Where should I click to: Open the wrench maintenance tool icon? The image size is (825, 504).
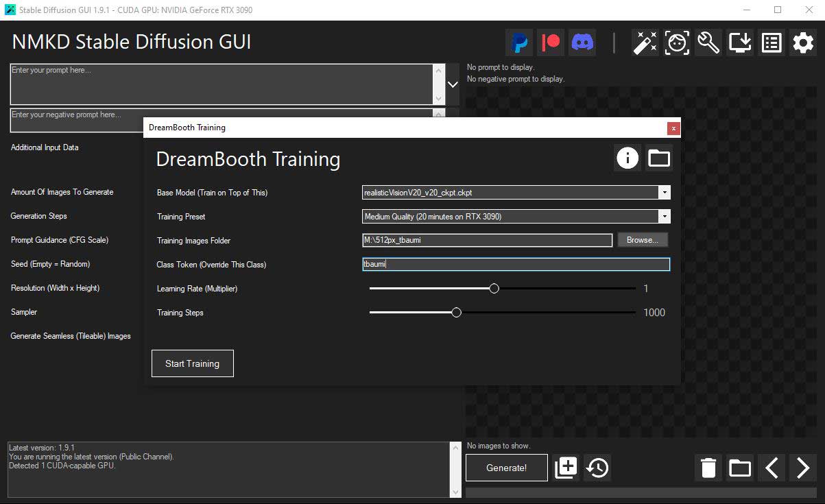pos(708,43)
